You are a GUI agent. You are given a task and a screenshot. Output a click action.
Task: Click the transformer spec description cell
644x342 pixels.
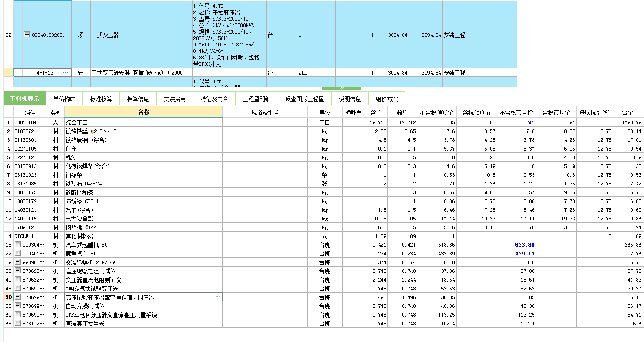pyautogui.click(x=229, y=35)
